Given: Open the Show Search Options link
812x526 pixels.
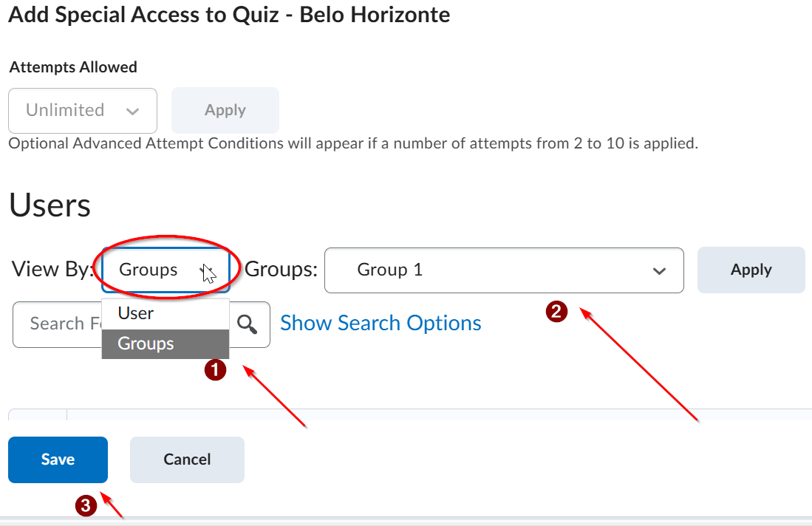Looking at the screenshot, I should tap(381, 323).
